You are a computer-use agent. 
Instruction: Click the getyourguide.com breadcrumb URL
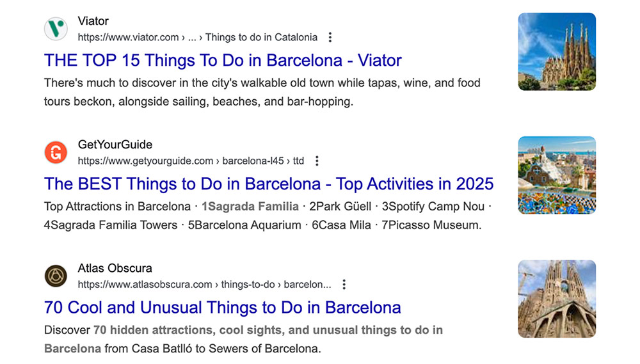191,161
